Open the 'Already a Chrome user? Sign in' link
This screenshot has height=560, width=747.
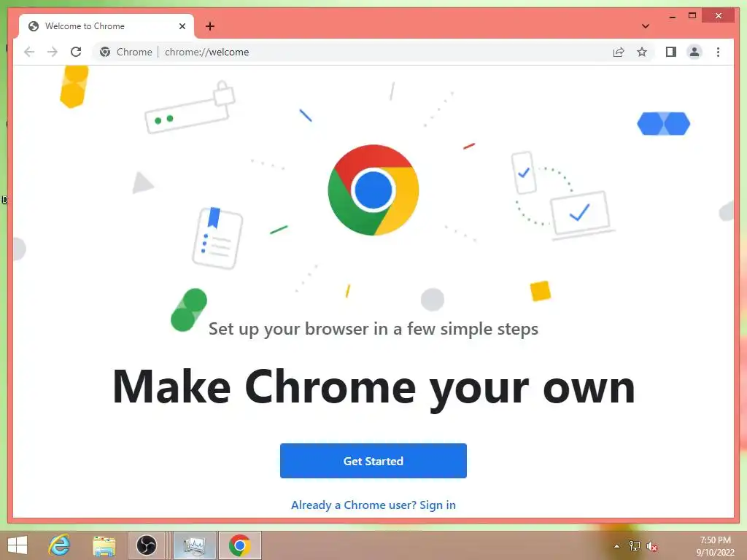[373, 505]
